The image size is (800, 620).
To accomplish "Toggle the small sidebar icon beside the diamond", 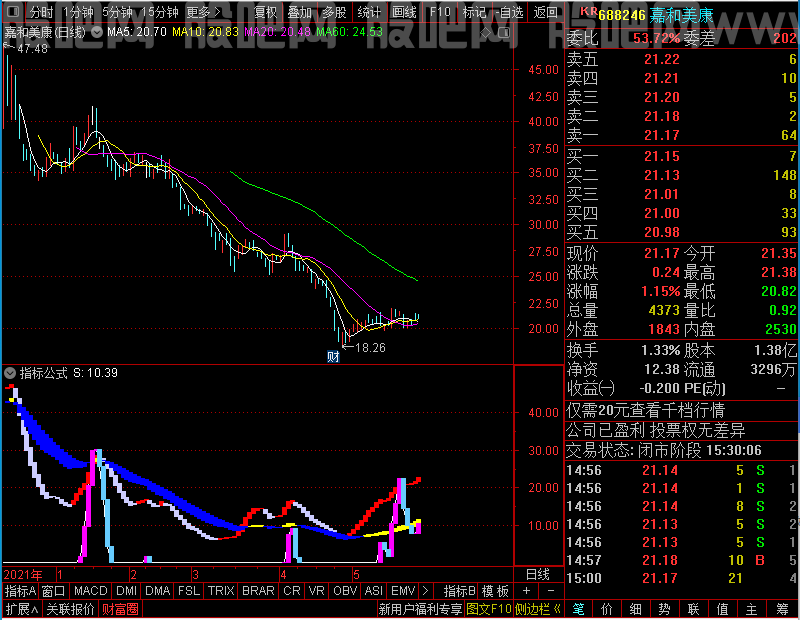I will (504, 33).
